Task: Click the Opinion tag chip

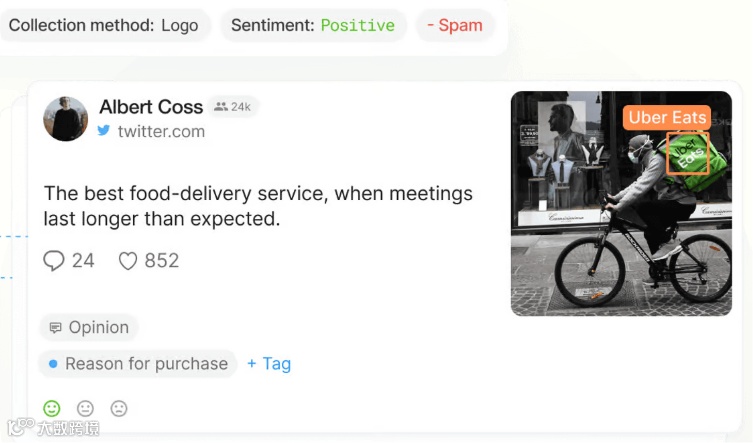Action: coord(89,327)
